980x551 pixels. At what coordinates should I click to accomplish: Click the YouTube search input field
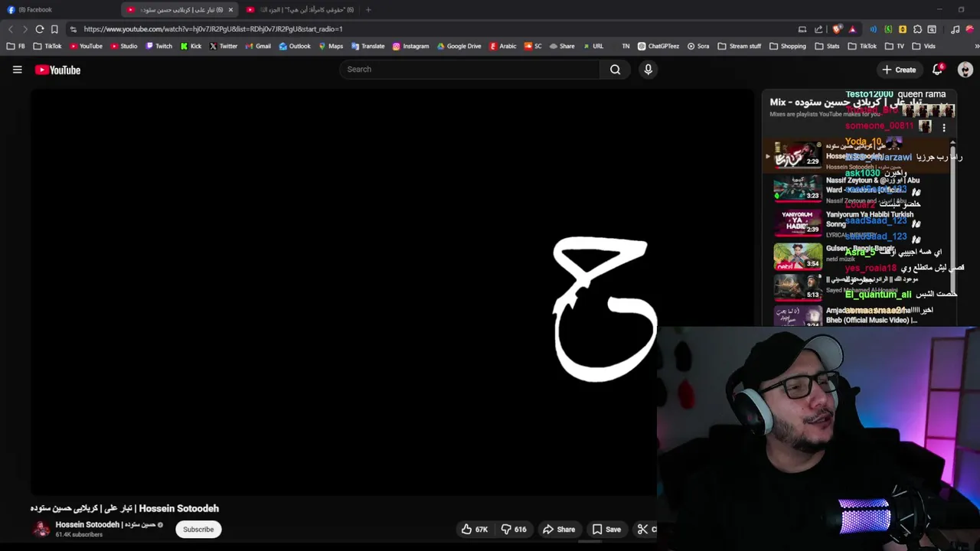[x=470, y=70]
